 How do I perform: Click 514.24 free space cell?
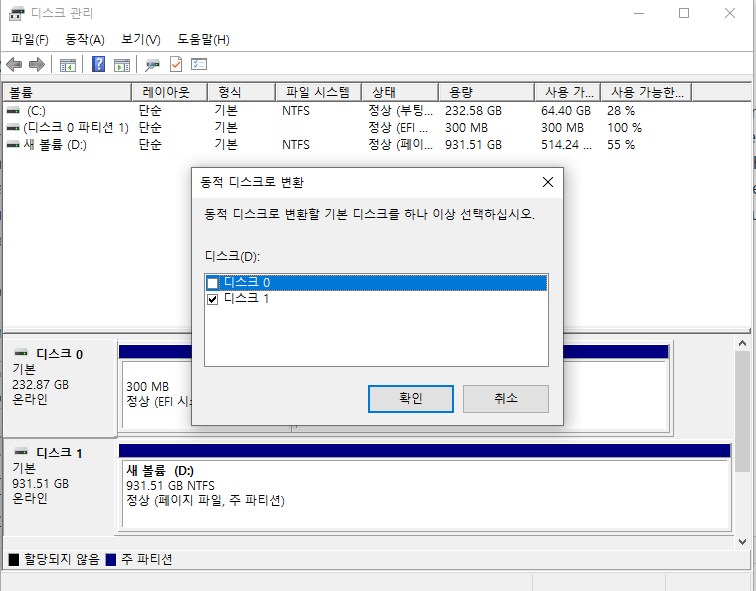point(566,145)
